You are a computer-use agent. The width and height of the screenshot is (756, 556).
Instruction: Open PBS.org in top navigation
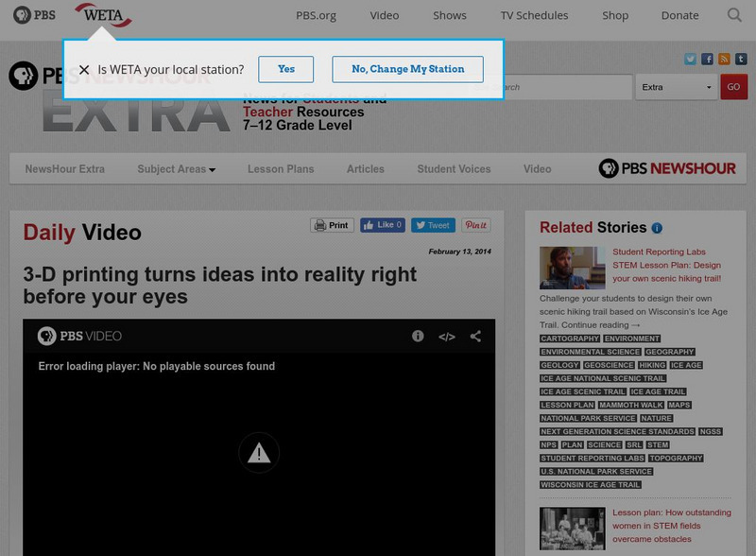tap(316, 15)
